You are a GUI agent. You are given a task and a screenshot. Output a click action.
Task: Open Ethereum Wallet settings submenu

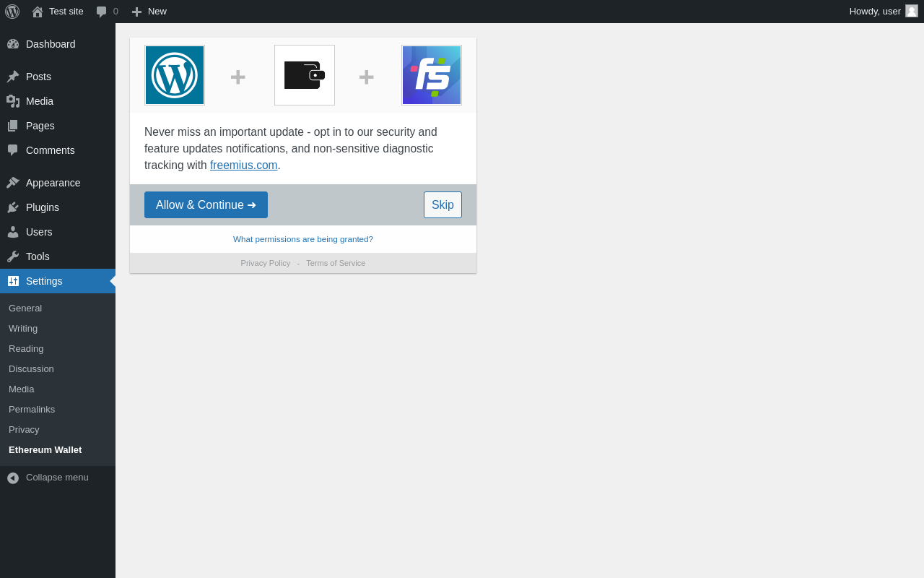45,450
